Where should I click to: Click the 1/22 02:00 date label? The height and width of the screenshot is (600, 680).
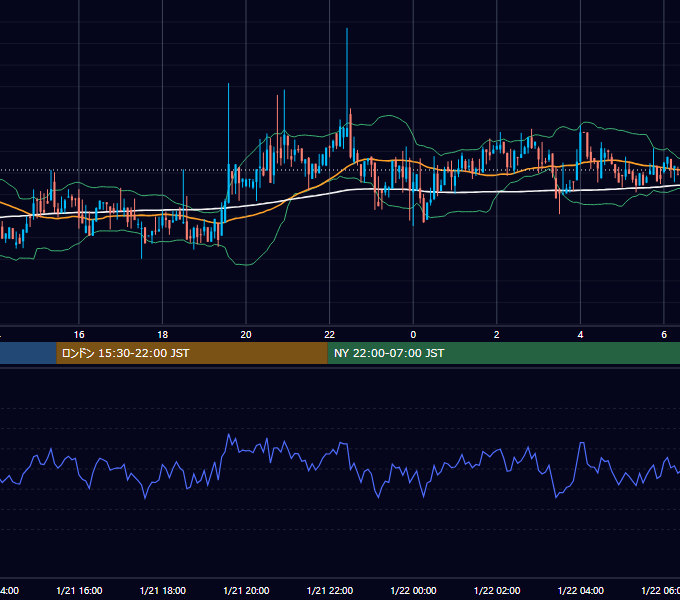[497, 590]
